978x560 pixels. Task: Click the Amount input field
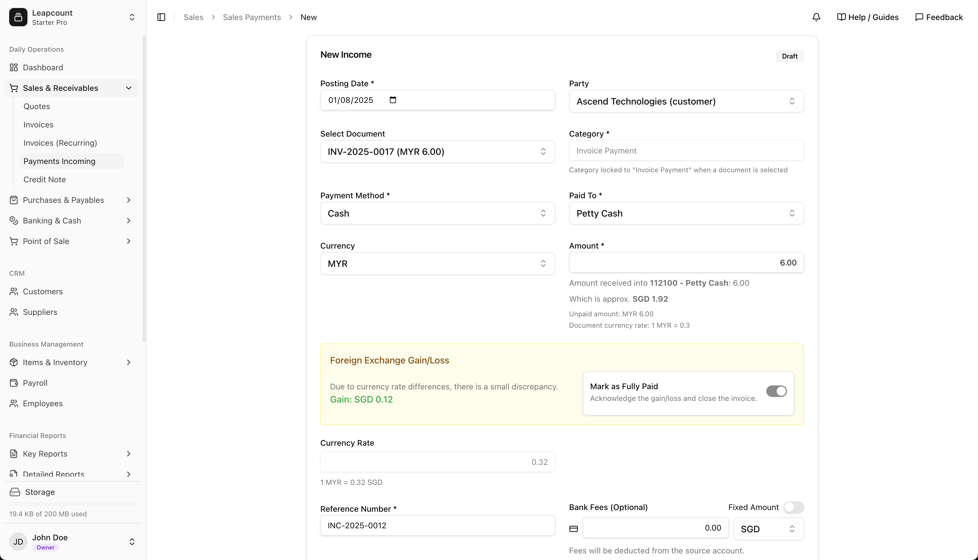(x=686, y=262)
